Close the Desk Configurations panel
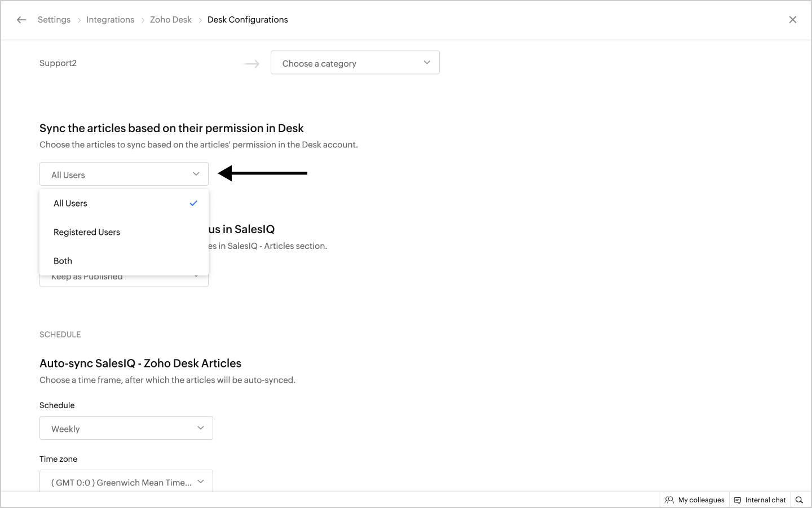 (793, 20)
